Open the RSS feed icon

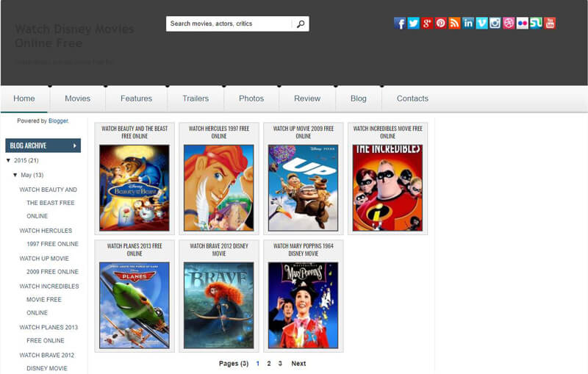(454, 24)
